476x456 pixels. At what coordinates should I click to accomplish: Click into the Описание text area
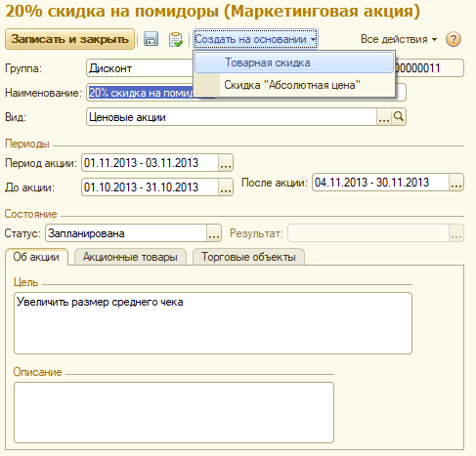(174, 412)
